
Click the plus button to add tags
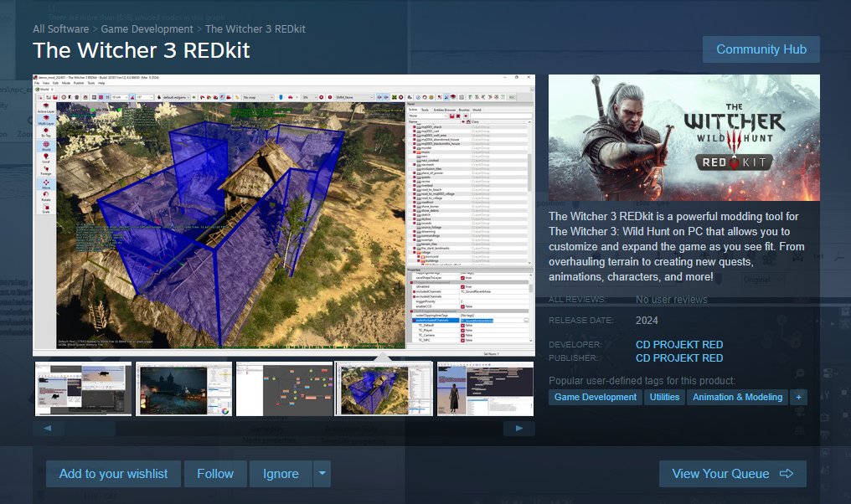point(798,397)
